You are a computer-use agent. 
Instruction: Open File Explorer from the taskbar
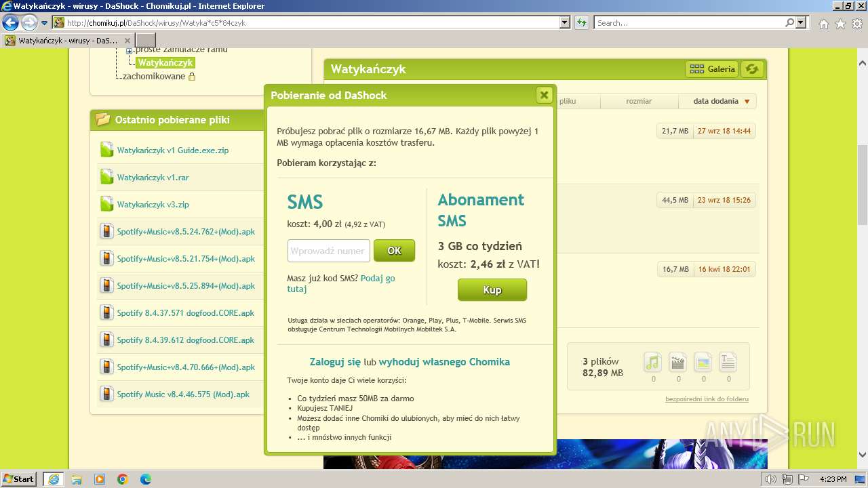[x=77, y=479]
